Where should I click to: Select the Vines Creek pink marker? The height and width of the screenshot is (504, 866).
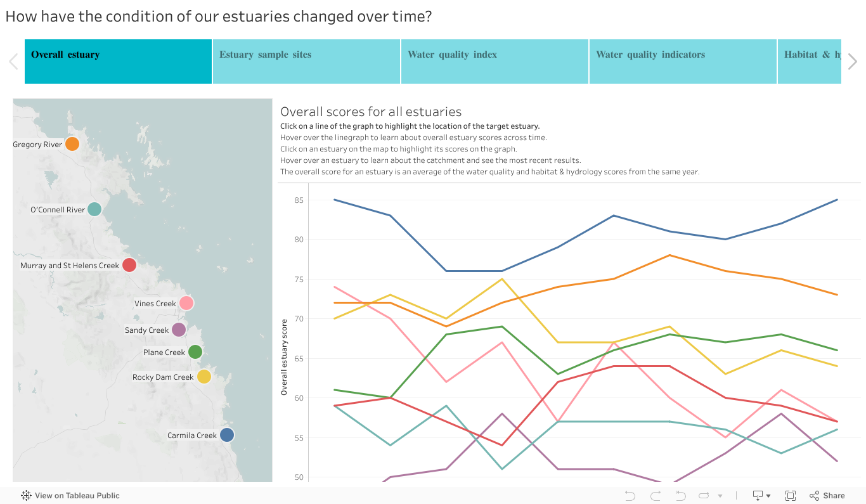click(186, 303)
